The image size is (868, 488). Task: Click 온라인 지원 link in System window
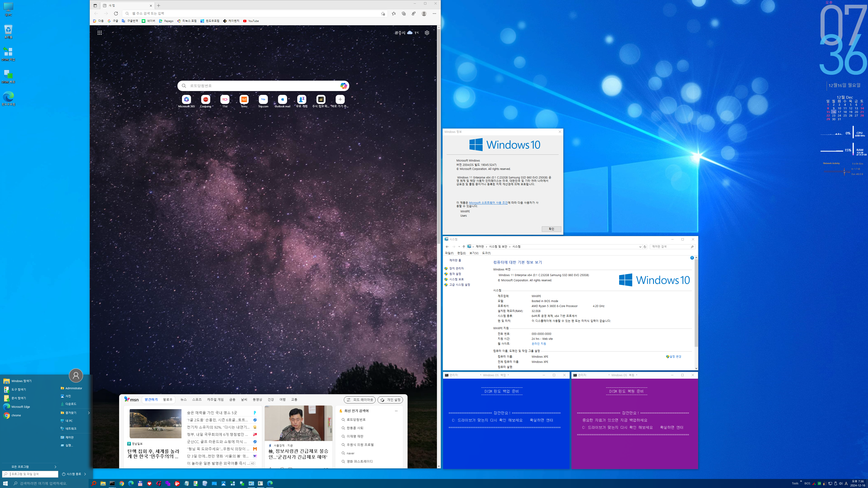[538, 344]
